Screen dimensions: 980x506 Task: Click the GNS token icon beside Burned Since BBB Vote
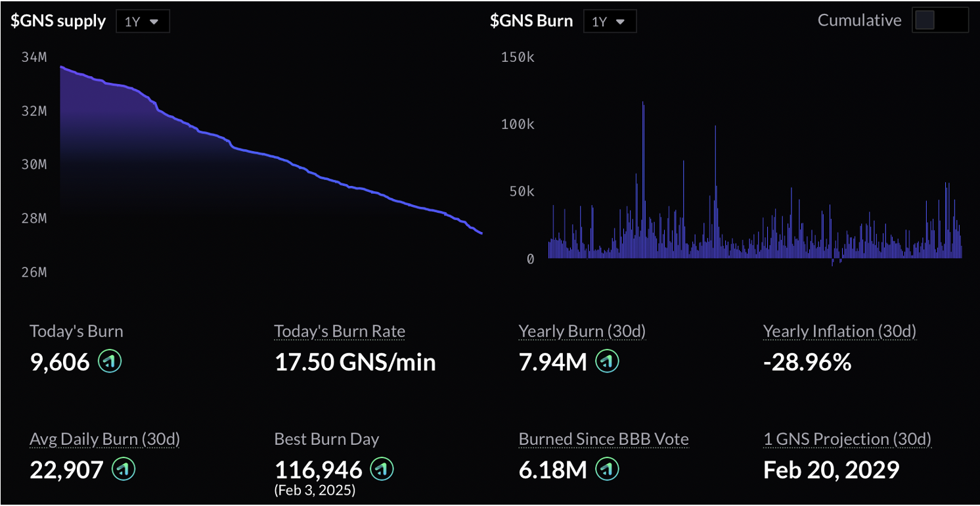coord(607,469)
